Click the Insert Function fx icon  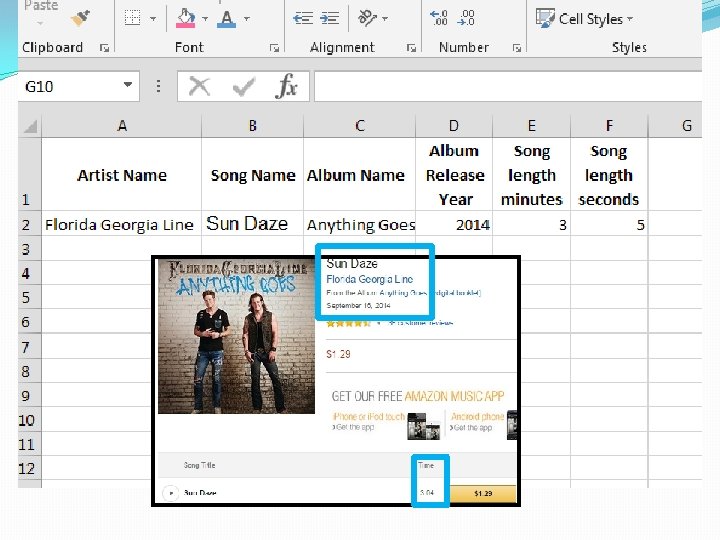[x=287, y=86]
